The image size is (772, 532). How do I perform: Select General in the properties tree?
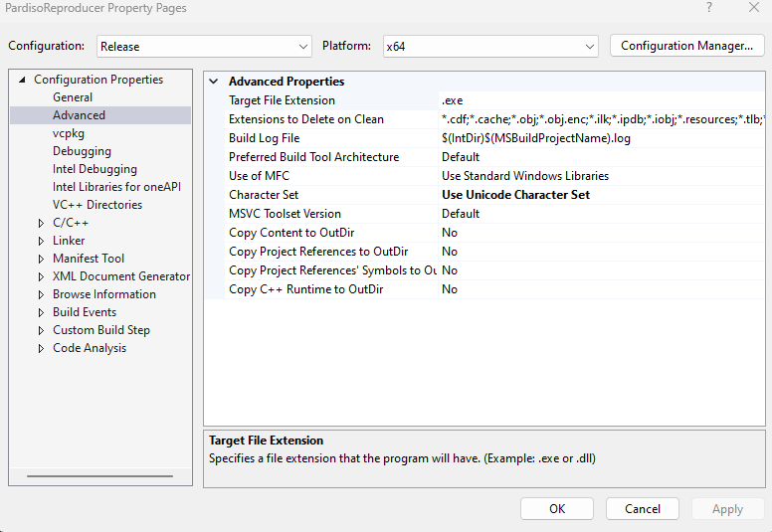[73, 97]
